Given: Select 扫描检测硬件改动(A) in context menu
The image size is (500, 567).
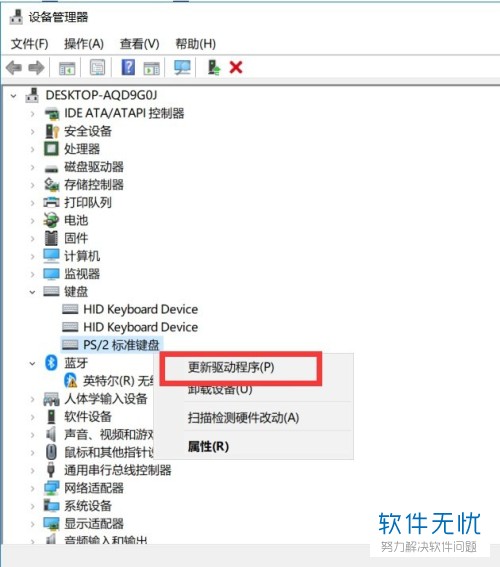Looking at the screenshot, I should 243,418.
